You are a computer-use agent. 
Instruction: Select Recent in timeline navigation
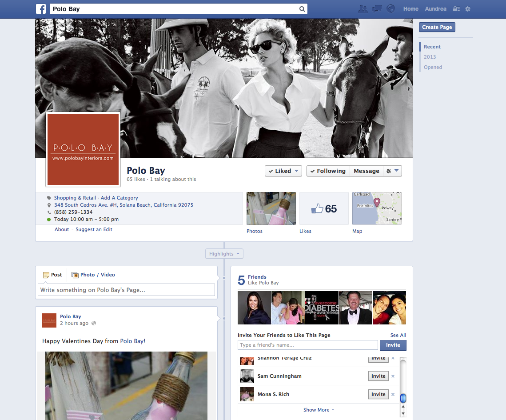coord(432,47)
